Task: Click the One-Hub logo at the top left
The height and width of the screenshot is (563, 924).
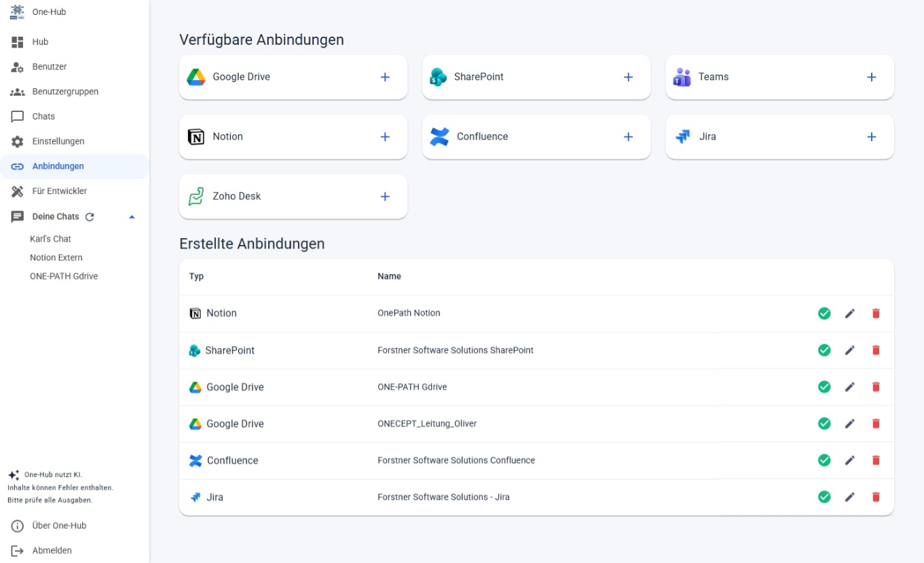Action: coord(16,12)
